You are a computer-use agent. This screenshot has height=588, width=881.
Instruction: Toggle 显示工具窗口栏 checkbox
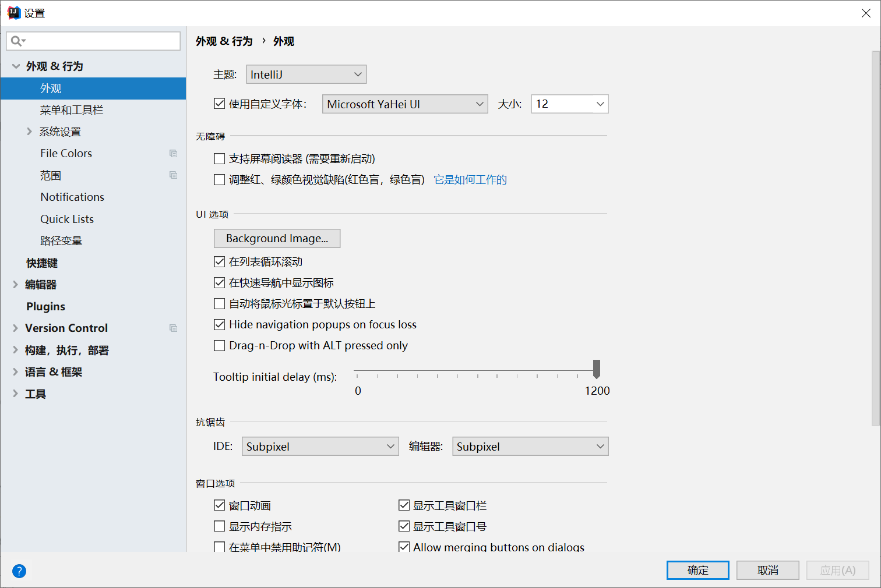click(x=404, y=505)
